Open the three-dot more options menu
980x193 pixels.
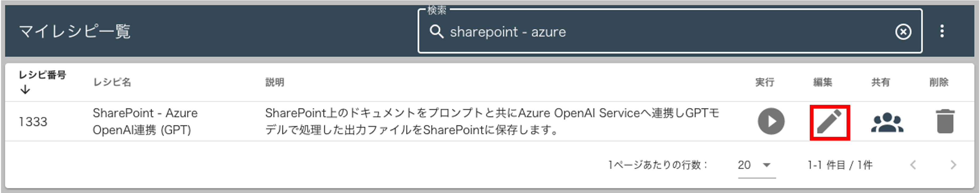click(x=942, y=31)
